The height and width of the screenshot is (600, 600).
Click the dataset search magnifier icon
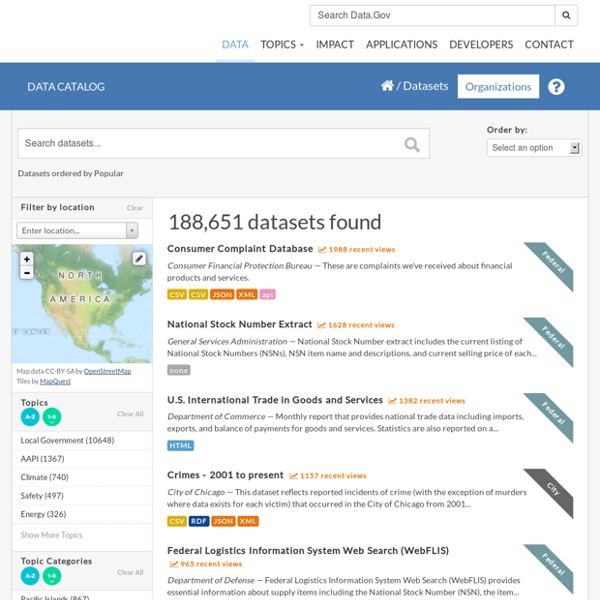(x=412, y=144)
